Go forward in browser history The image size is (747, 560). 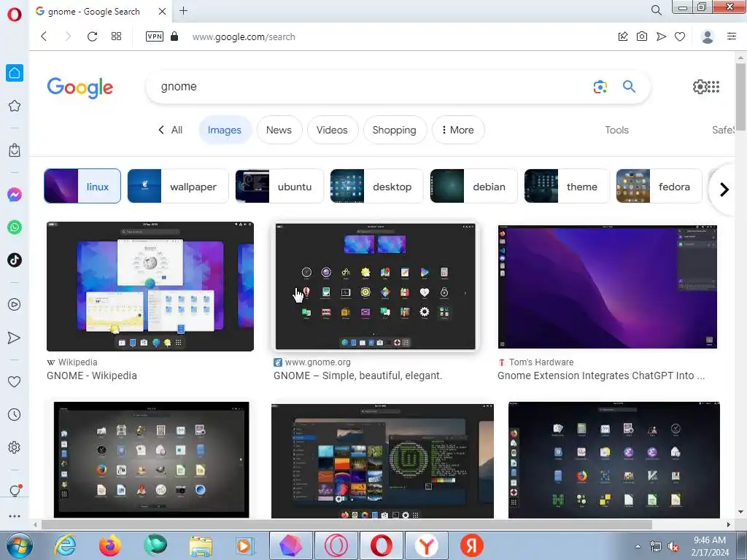68,36
